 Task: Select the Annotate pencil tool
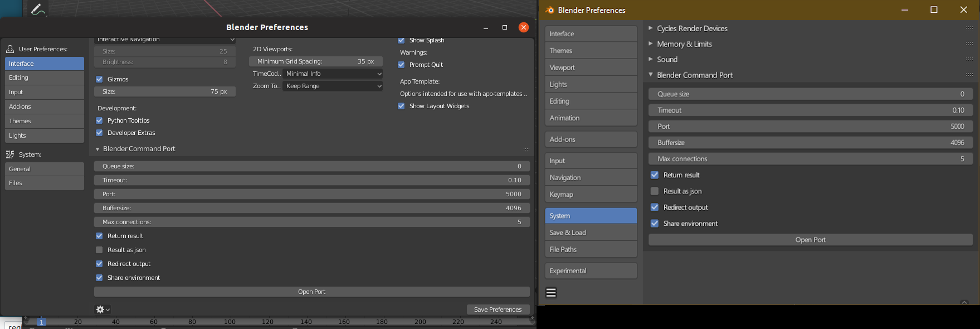tap(37, 9)
